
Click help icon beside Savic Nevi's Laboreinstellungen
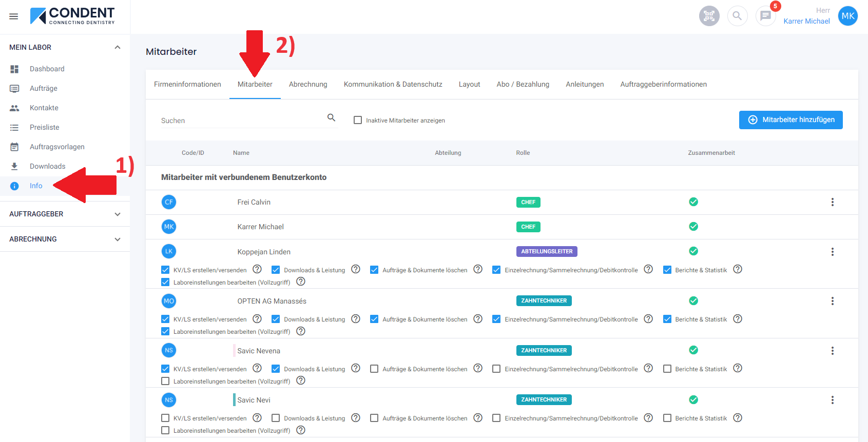(301, 430)
